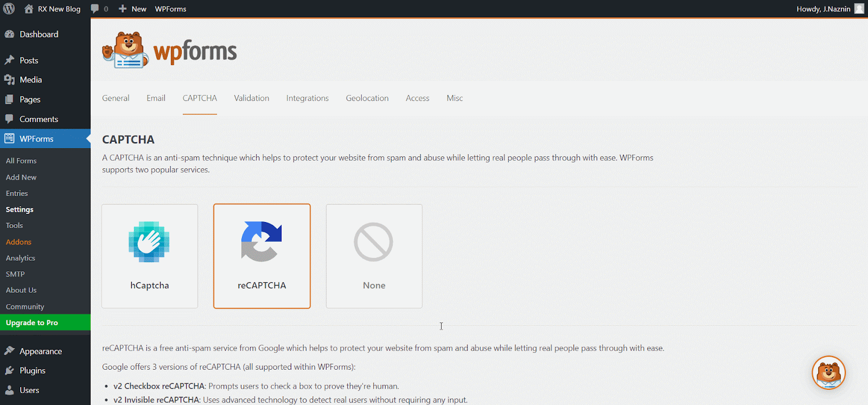Switch to the Access tab

[x=418, y=98]
